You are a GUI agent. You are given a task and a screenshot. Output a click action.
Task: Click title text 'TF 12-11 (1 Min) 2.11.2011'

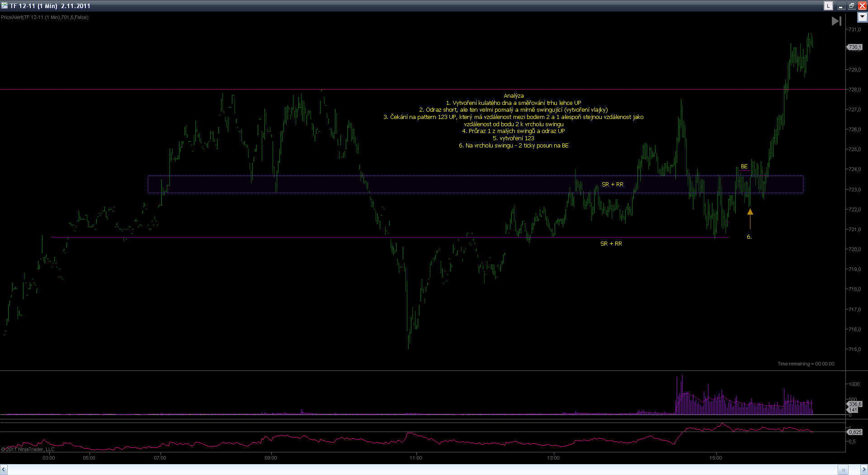click(50, 6)
